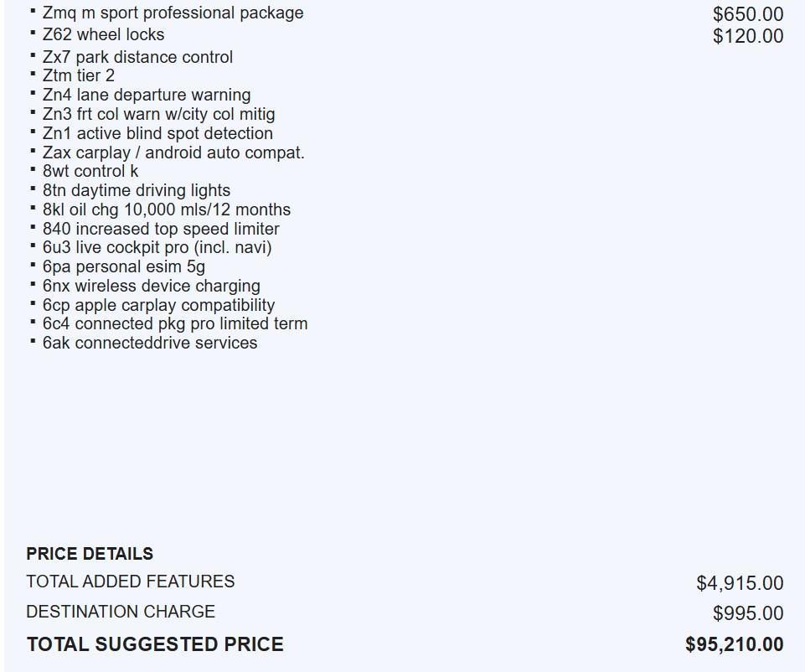
Task: Click 8kl oil chg 10,000 mls item
Action: click(167, 209)
